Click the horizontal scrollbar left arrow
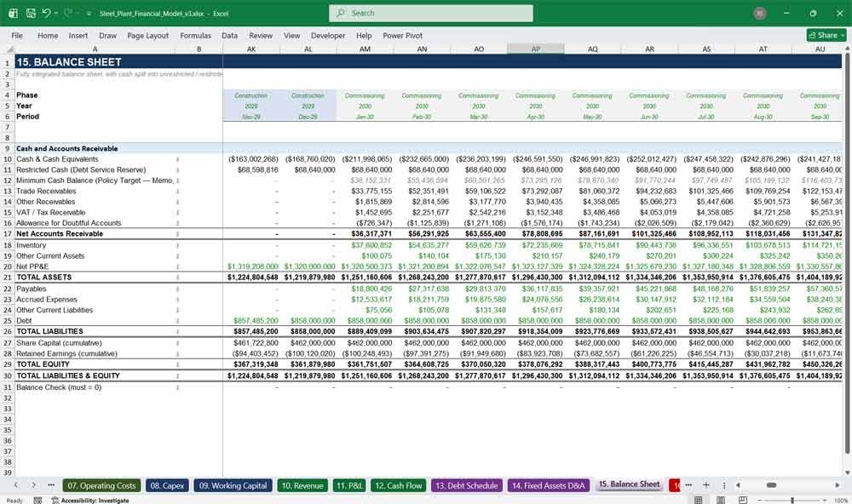The image size is (852, 504). coord(738,485)
